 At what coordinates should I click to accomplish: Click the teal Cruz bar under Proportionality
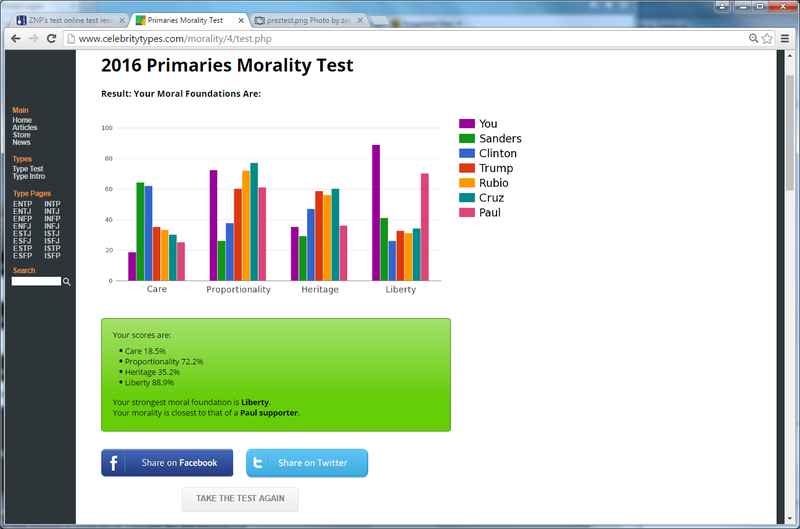[254, 222]
